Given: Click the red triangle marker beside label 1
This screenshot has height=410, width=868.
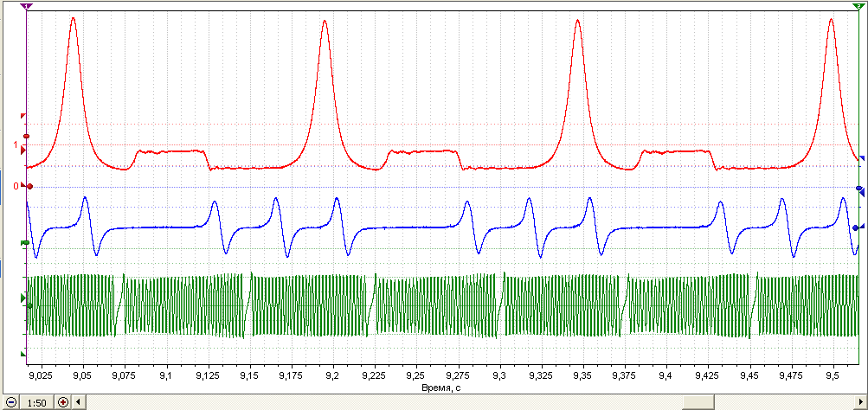Looking at the screenshot, I should (x=23, y=150).
